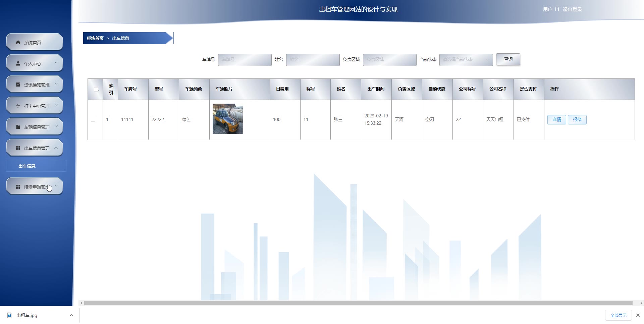Select 出车信息 submenu item
Image resolution: width=644 pixels, height=324 pixels.
tap(36, 166)
